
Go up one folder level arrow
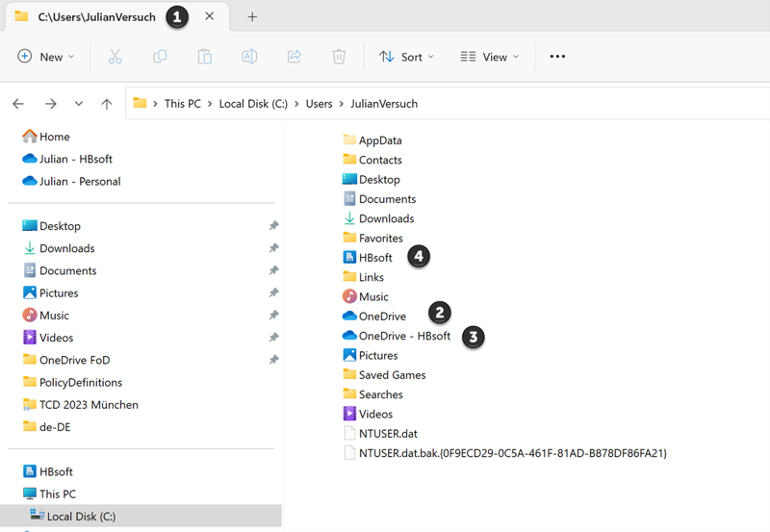pyautogui.click(x=107, y=104)
